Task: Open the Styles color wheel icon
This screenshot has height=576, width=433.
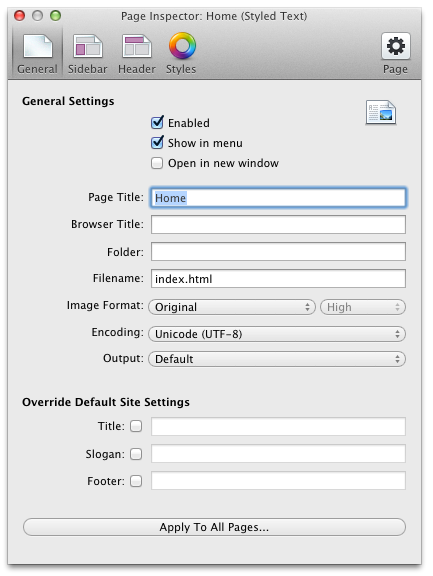Action: pos(182,46)
